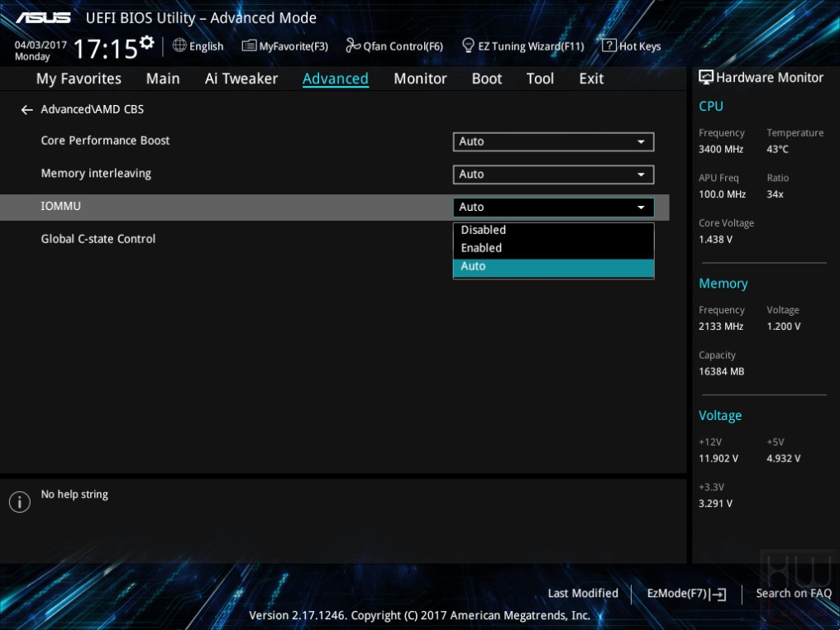The width and height of the screenshot is (840, 630).
Task: Collapse the IOMMU Auto dropdown
Action: [553, 207]
